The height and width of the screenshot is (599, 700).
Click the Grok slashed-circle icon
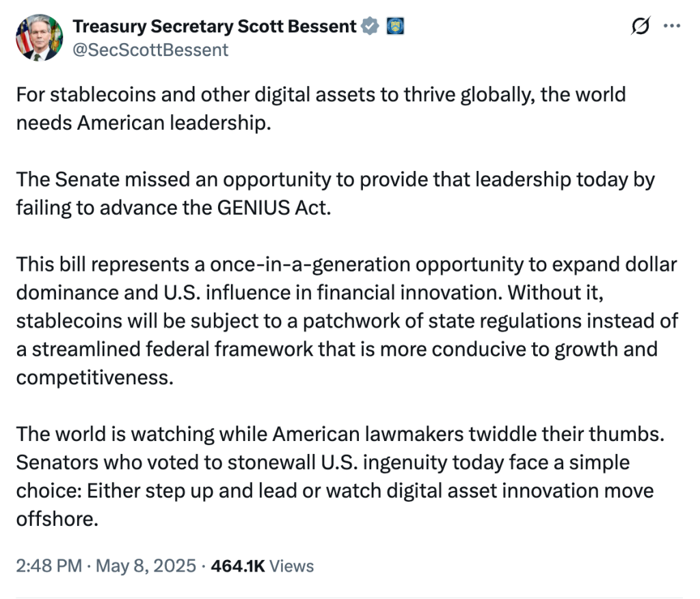click(641, 26)
